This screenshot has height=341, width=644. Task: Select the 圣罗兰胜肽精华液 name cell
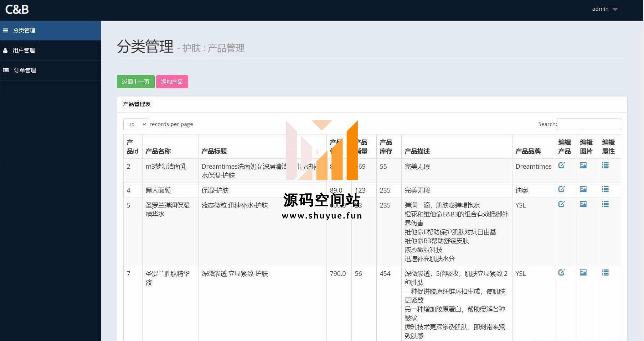click(x=170, y=304)
